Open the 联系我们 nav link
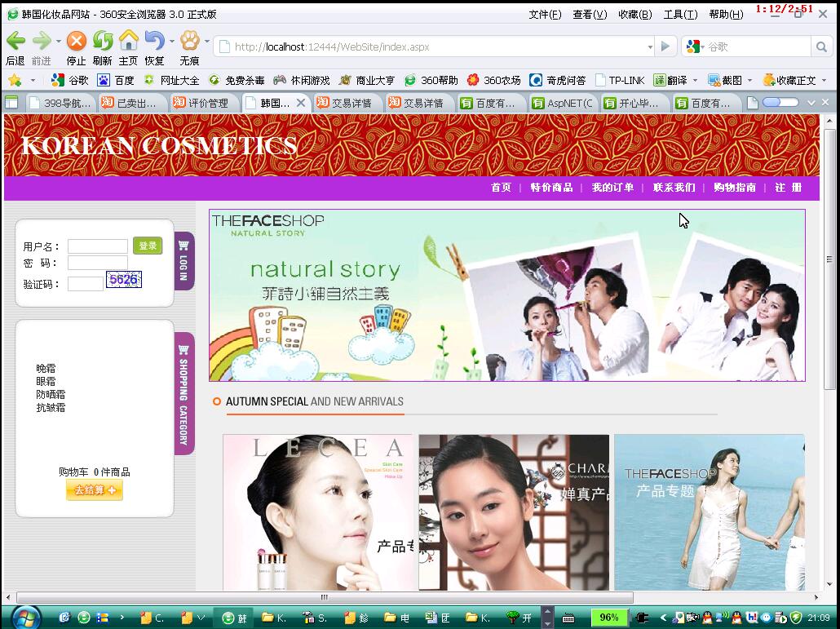This screenshot has height=629, width=840. [x=674, y=188]
